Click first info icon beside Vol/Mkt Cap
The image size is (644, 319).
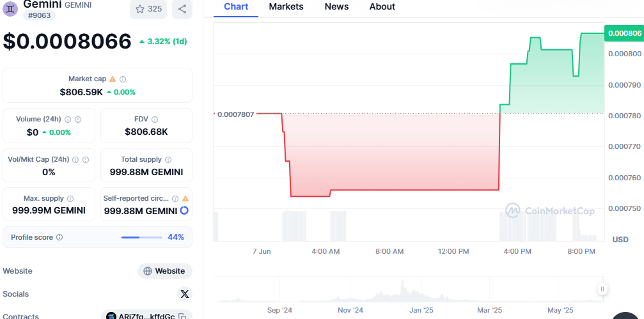(75, 160)
